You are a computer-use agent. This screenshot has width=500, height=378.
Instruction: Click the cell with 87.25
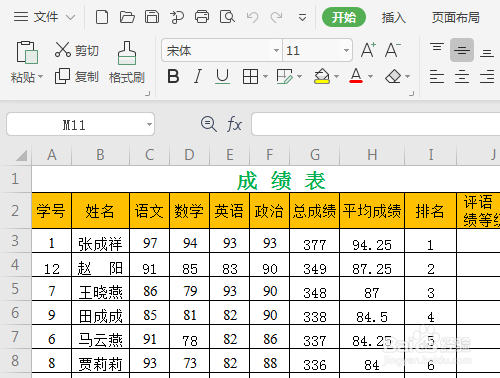tap(372, 265)
